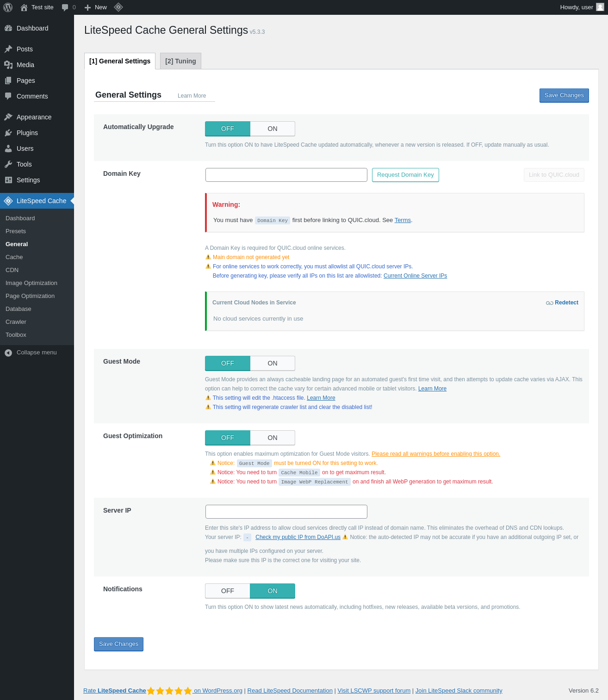Open the comments bubble icon in admin bar
The image size is (608, 700).
pos(65,7)
